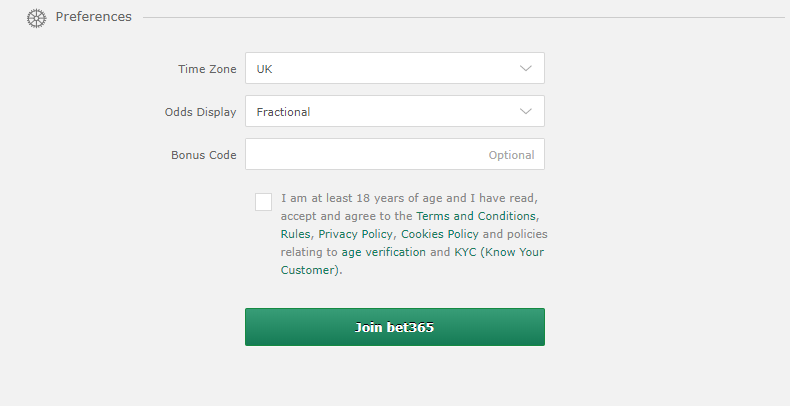Click the Bonus Code label
Screen dimensions: 790x406
(x=204, y=155)
